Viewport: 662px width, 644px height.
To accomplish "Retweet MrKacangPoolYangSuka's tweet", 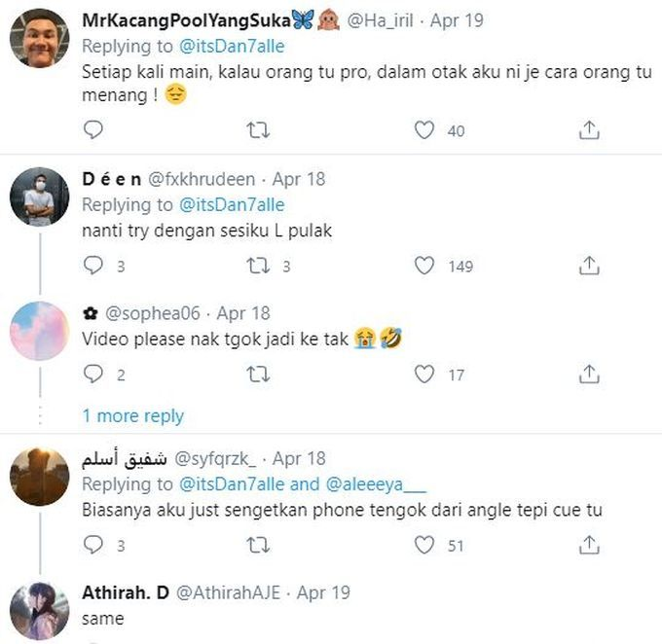I will pos(258,130).
